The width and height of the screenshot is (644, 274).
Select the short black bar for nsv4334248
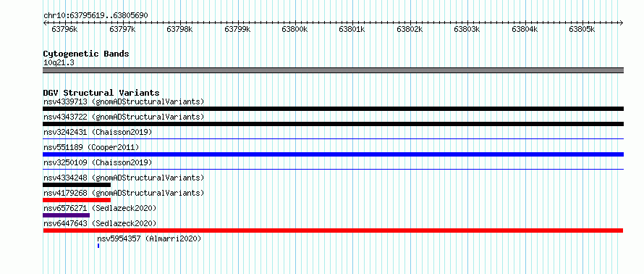(77, 185)
